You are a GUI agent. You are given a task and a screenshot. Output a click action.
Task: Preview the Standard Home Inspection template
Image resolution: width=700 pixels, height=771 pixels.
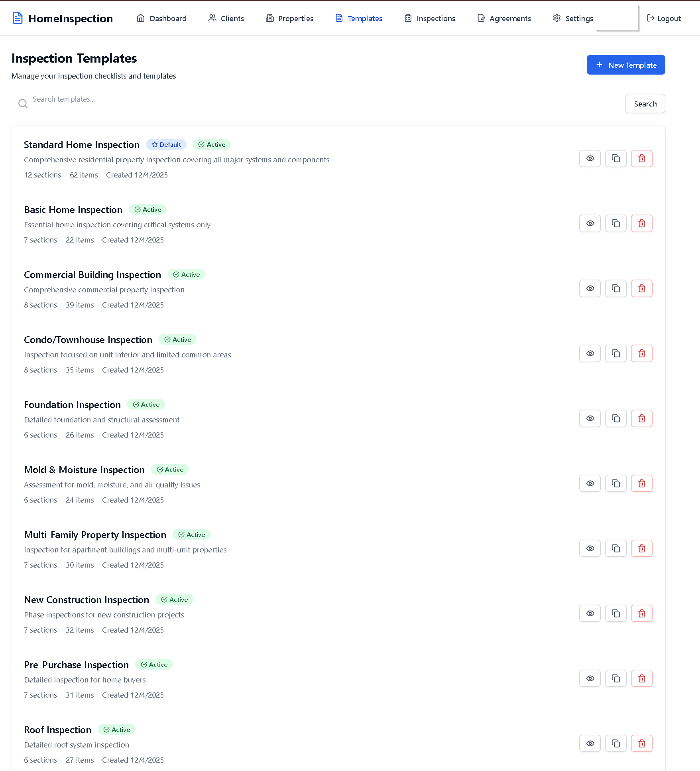tap(590, 158)
